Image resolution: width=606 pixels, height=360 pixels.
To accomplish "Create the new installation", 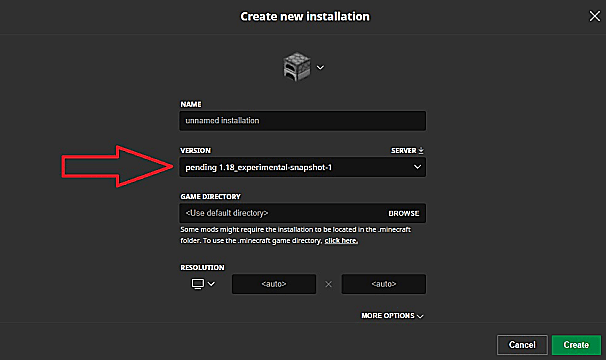I will click(576, 345).
